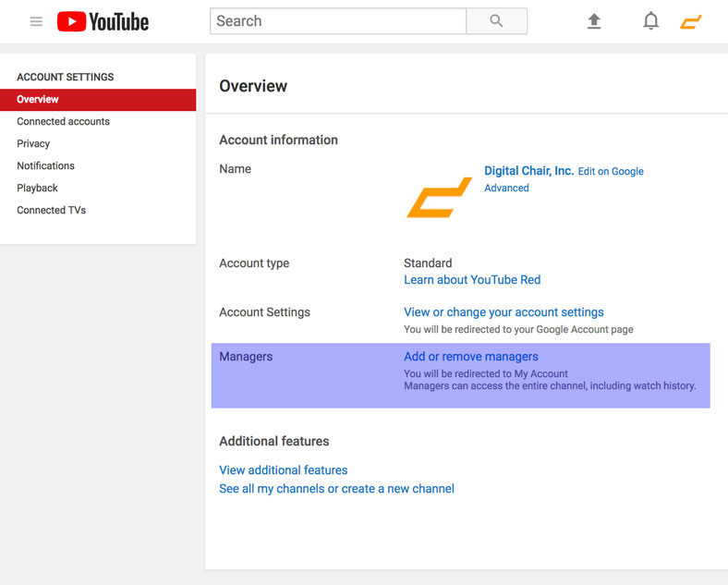Click View additional features

point(284,470)
